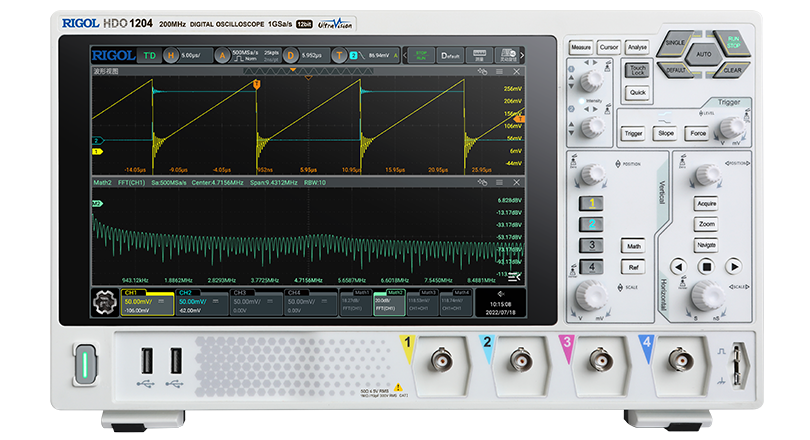Tap the orange T trigger settings icon
Viewport: 810px width, 440px height.
pyautogui.click(x=339, y=55)
